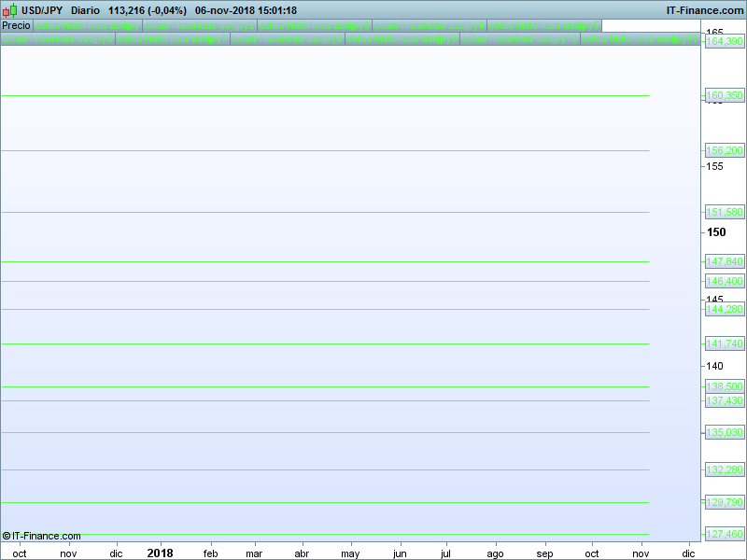Image resolution: width=747 pixels, height=560 pixels.
Task: Open IT-Finance.com link in the header
Action: coord(704,10)
